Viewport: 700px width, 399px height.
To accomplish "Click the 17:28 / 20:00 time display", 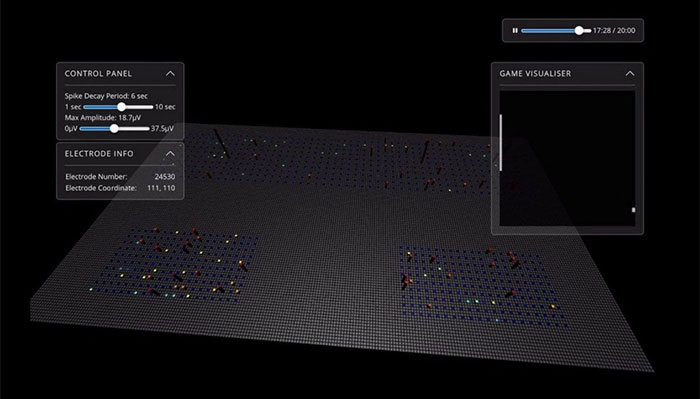I will 614,30.
